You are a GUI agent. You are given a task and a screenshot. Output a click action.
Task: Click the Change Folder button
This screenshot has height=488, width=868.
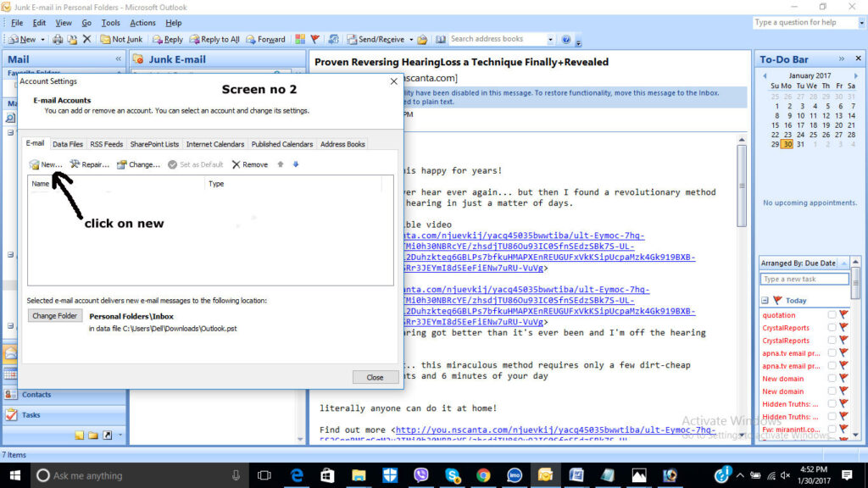pyautogui.click(x=55, y=316)
